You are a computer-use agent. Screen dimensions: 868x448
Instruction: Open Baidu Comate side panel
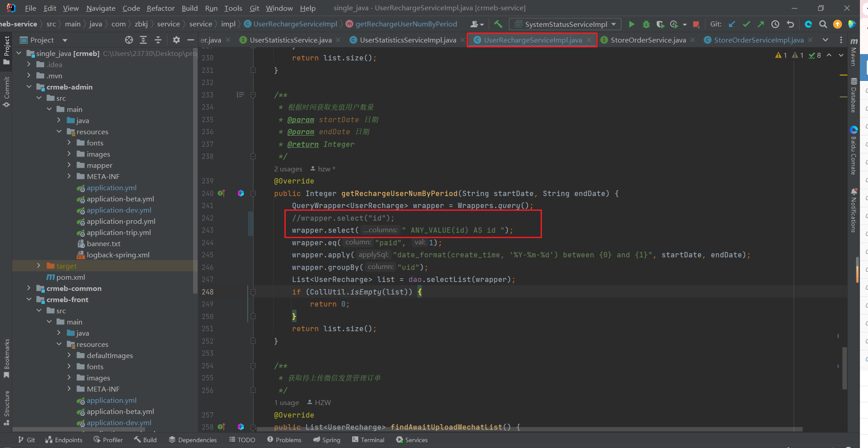pos(854,150)
